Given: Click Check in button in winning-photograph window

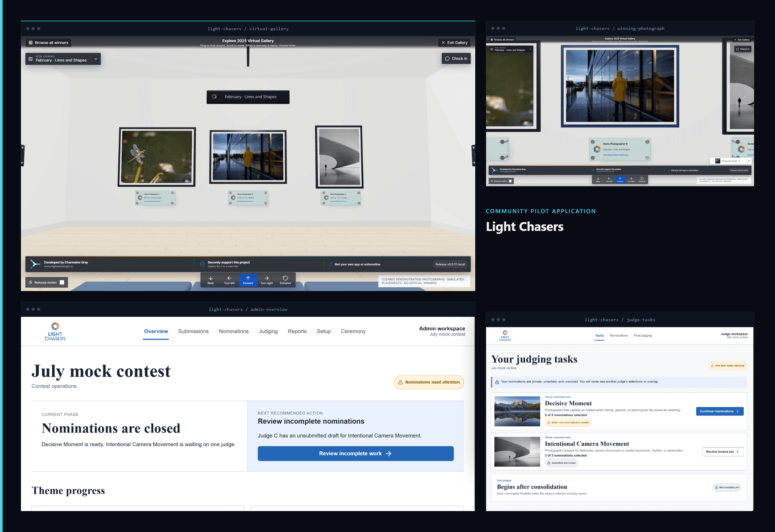Looking at the screenshot, I should click(x=743, y=49).
